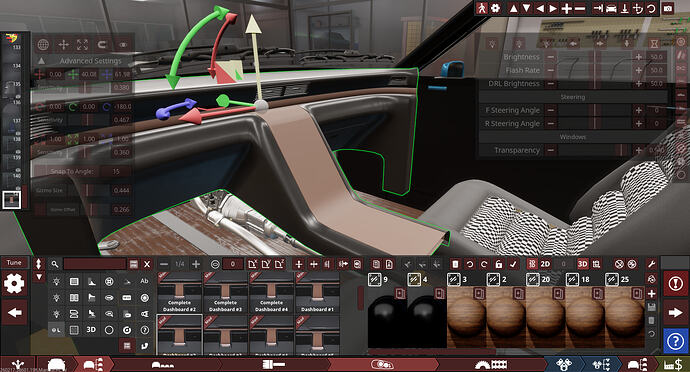Switch to 3D placement mode
690x372 pixels.
583,264
